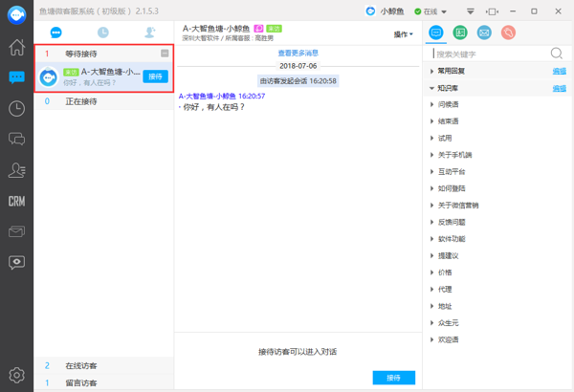Click the 接待 button at bottom of chat
This screenshot has height=392, width=574.
coord(393,378)
